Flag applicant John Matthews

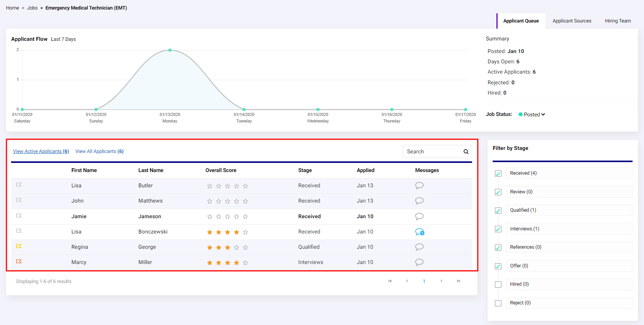(19, 200)
